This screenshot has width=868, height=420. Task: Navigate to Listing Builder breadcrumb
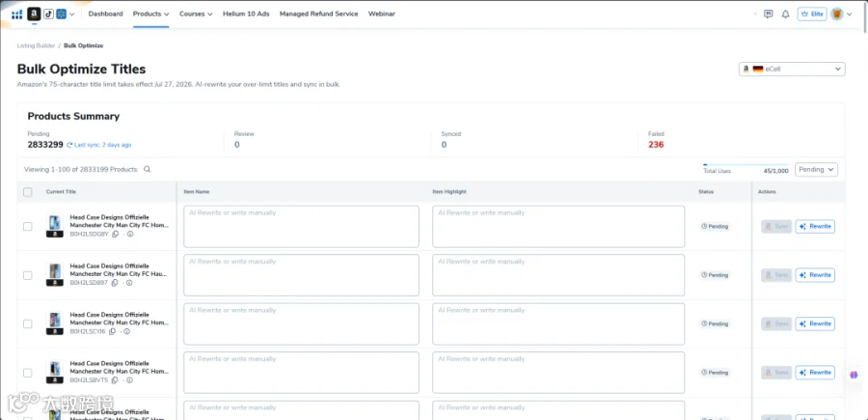point(36,45)
